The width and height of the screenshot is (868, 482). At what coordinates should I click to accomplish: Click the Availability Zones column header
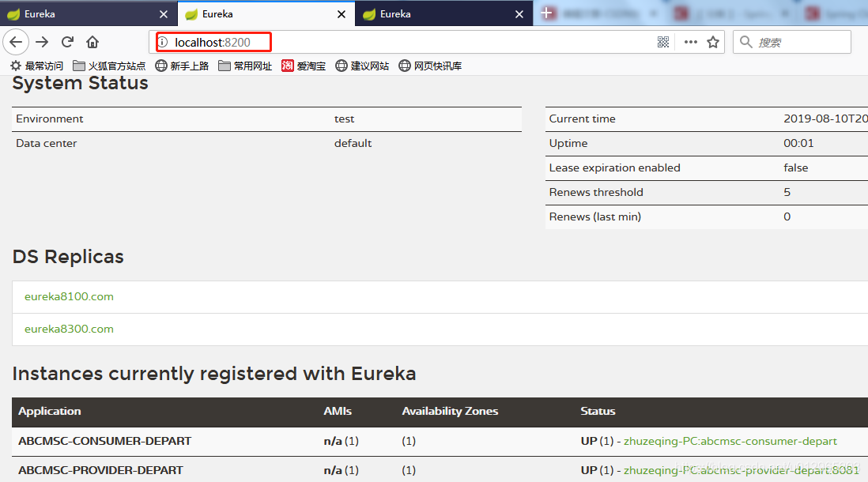(x=450, y=411)
